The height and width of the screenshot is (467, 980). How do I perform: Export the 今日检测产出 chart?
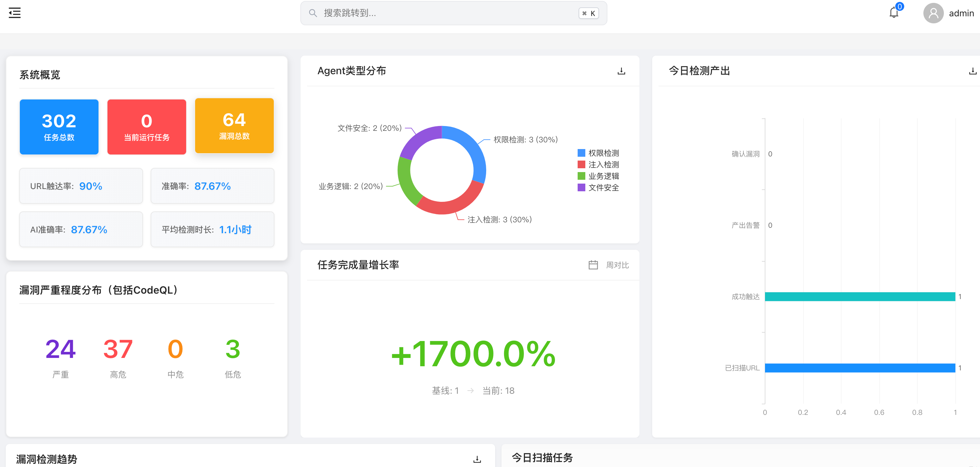[x=973, y=71]
